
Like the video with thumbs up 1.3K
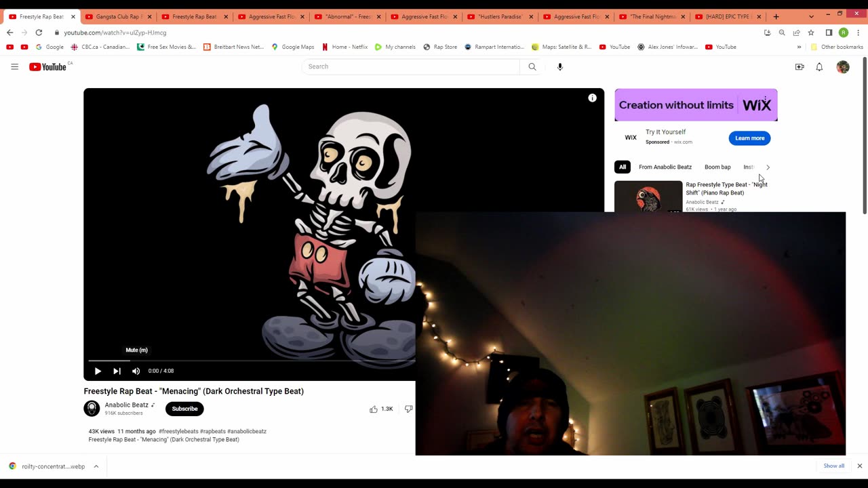click(381, 409)
